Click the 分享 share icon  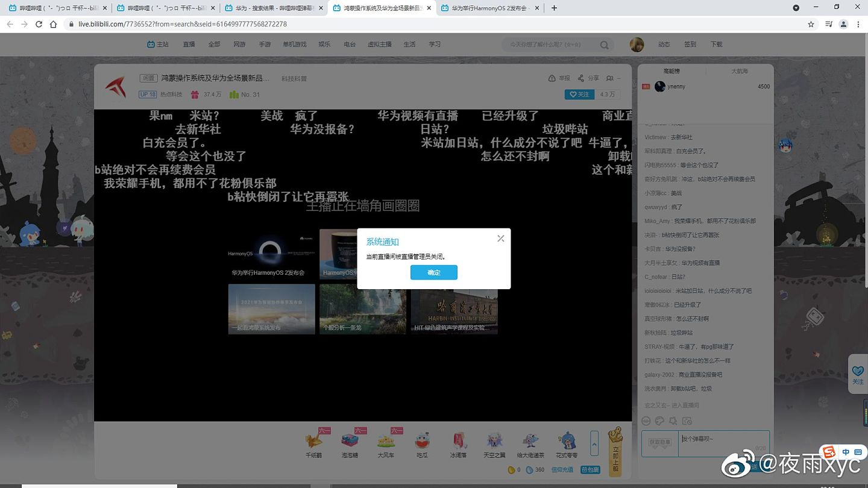pos(580,78)
